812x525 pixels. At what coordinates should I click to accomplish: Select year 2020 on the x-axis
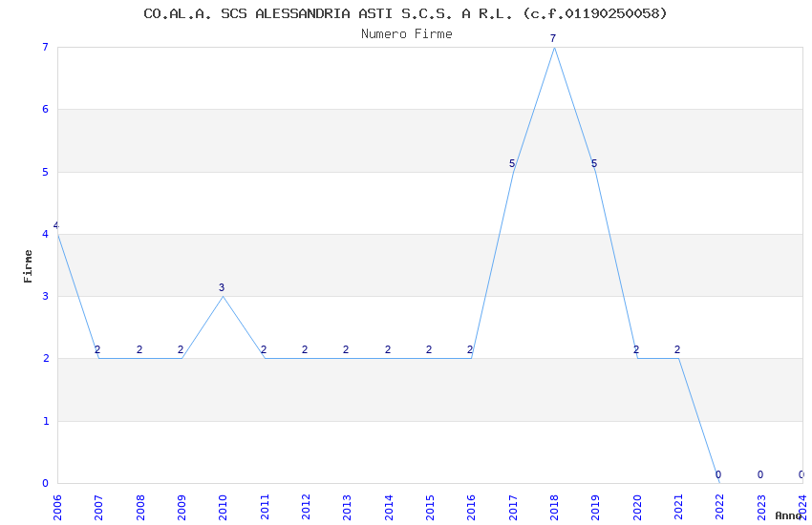tap(637, 507)
